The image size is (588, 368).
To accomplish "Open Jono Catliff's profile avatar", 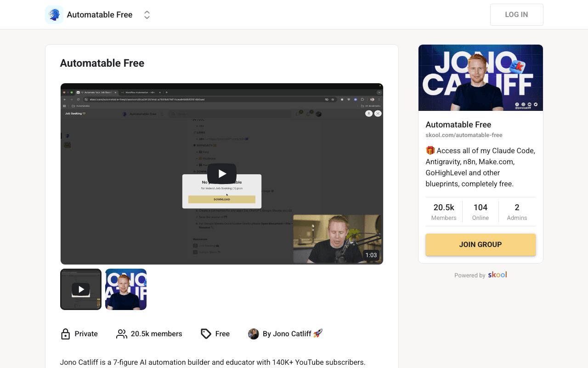I will 254,334.
